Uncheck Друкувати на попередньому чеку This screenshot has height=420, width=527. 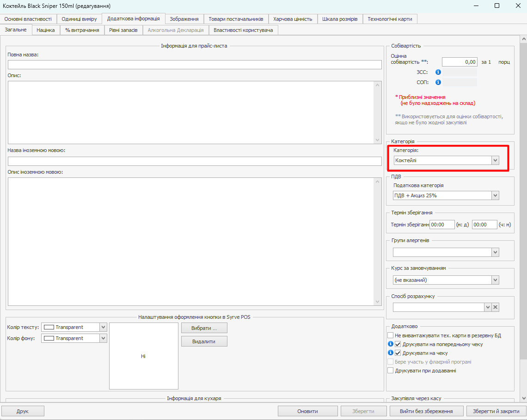[398, 344]
